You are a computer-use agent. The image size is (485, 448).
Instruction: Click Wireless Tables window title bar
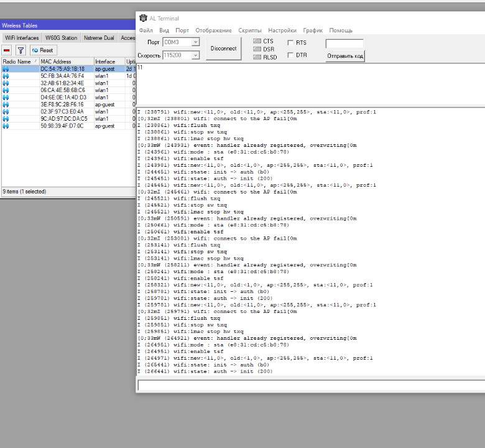click(68, 26)
